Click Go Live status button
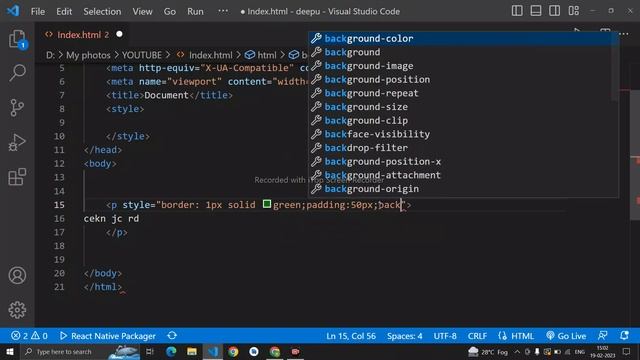 [x=566, y=336]
